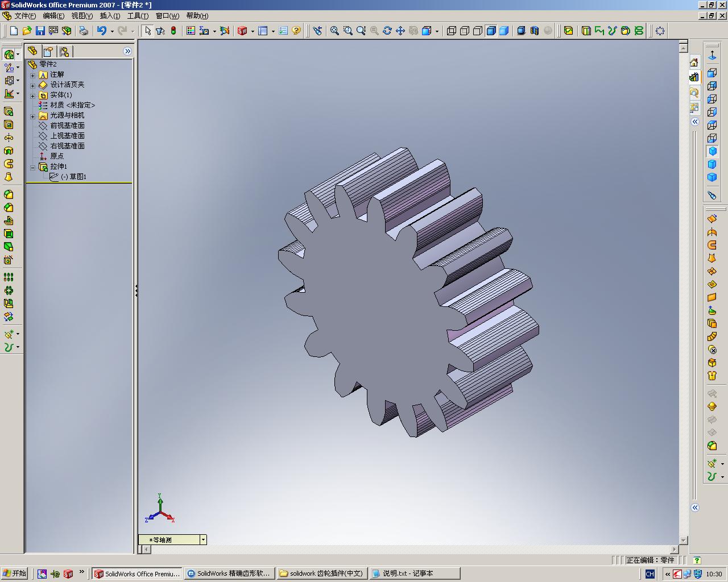Select 前视基准面 in the feature tree
The image size is (728, 582).
pos(67,126)
